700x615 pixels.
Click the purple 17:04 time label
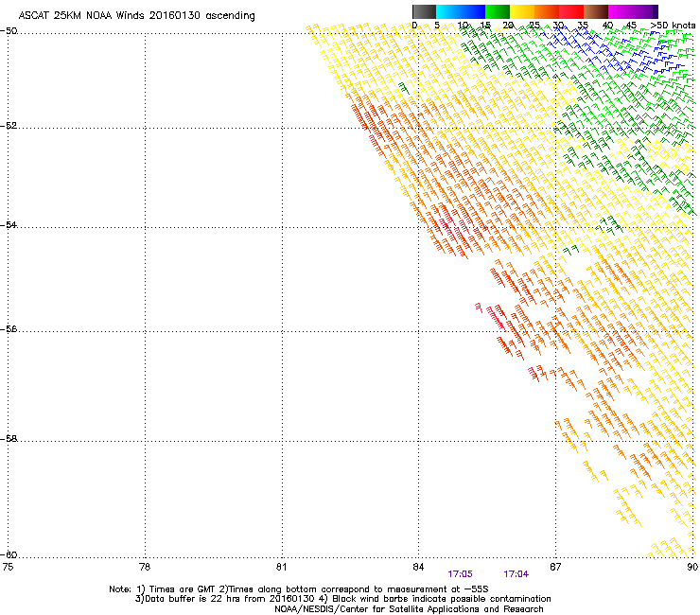coord(516,574)
